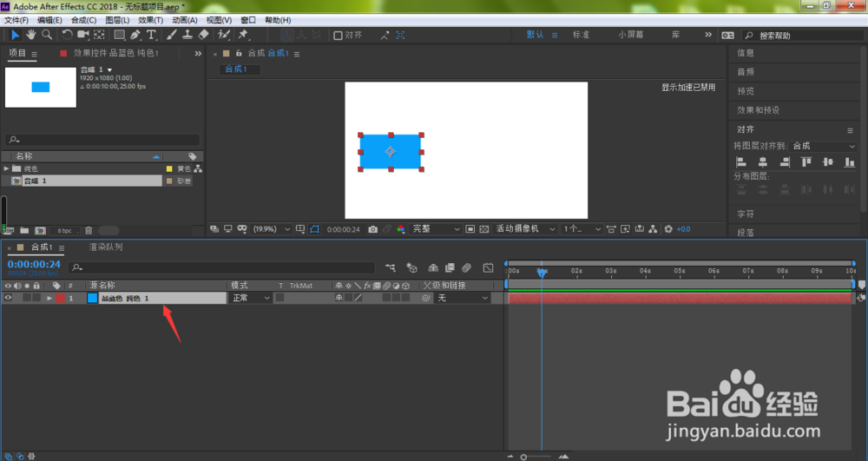
Task: Hide the 品蓝色 纯色 1 layer eye
Action: [8, 298]
